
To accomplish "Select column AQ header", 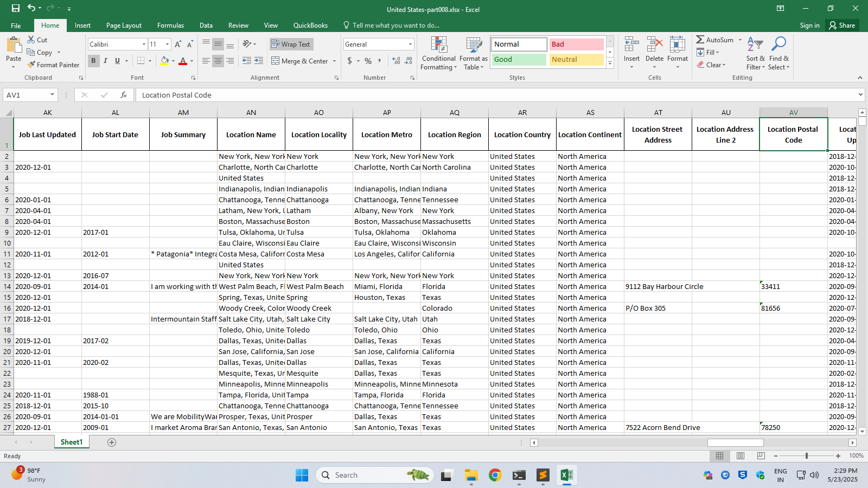I will pyautogui.click(x=455, y=113).
